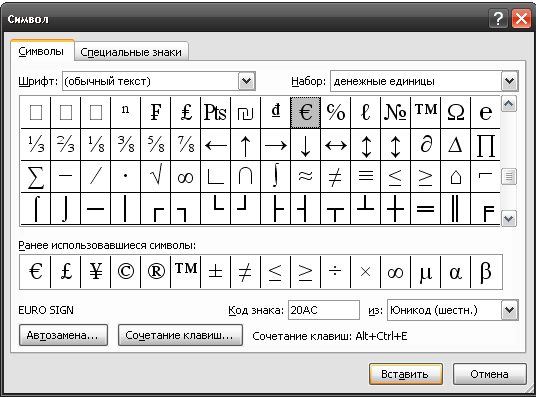Choose the estimated sign ℮ symbol
Screen dimensions: 536x397
(x=485, y=113)
